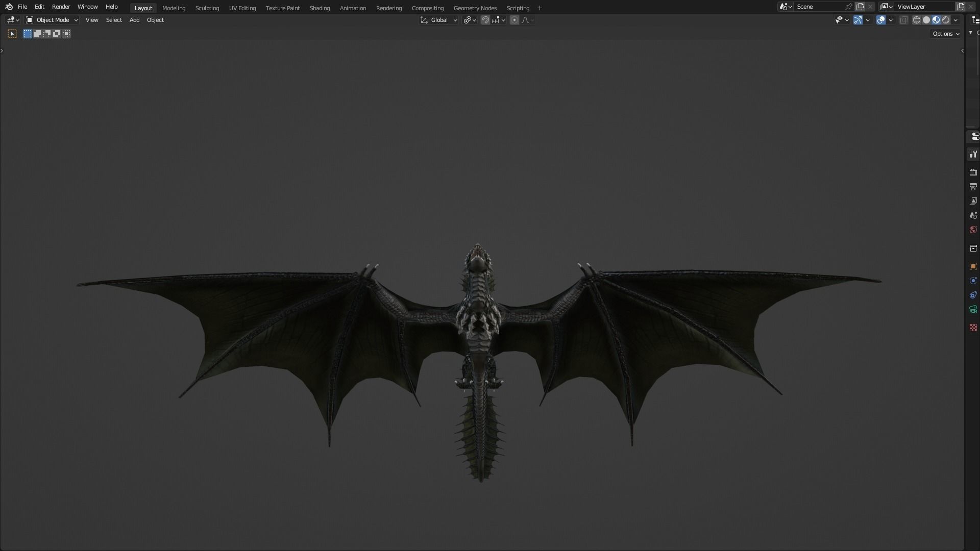This screenshot has height=551, width=980.
Task: Add a new view layer
Action: [x=961, y=7]
